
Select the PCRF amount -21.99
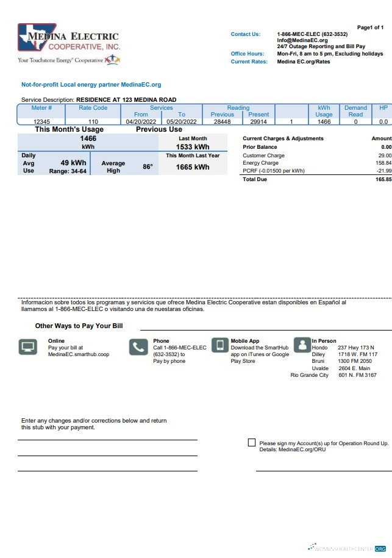tap(384, 171)
